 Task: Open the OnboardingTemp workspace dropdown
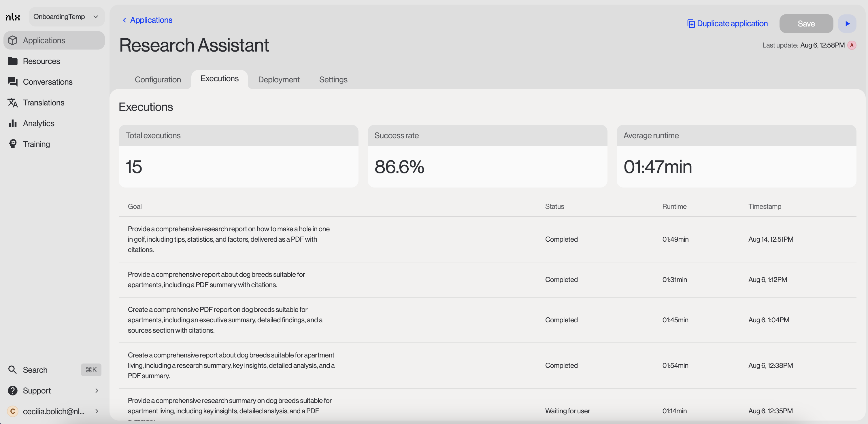67,17
